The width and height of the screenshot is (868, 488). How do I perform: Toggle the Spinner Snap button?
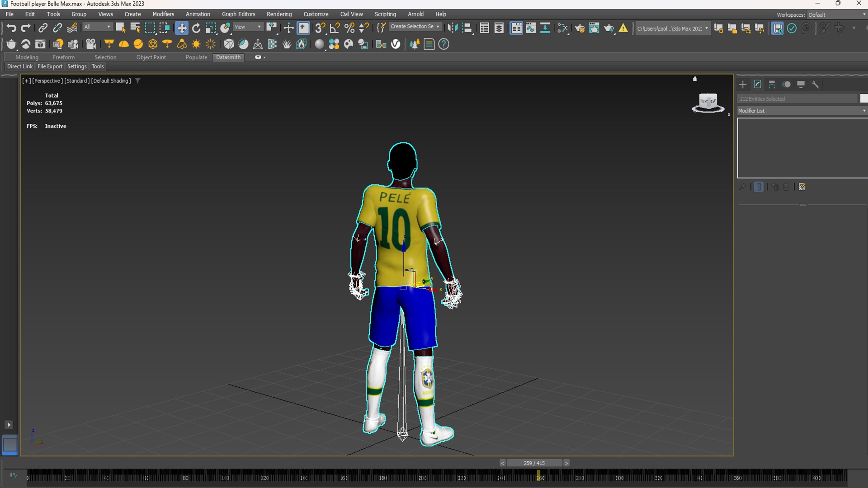[x=364, y=28]
